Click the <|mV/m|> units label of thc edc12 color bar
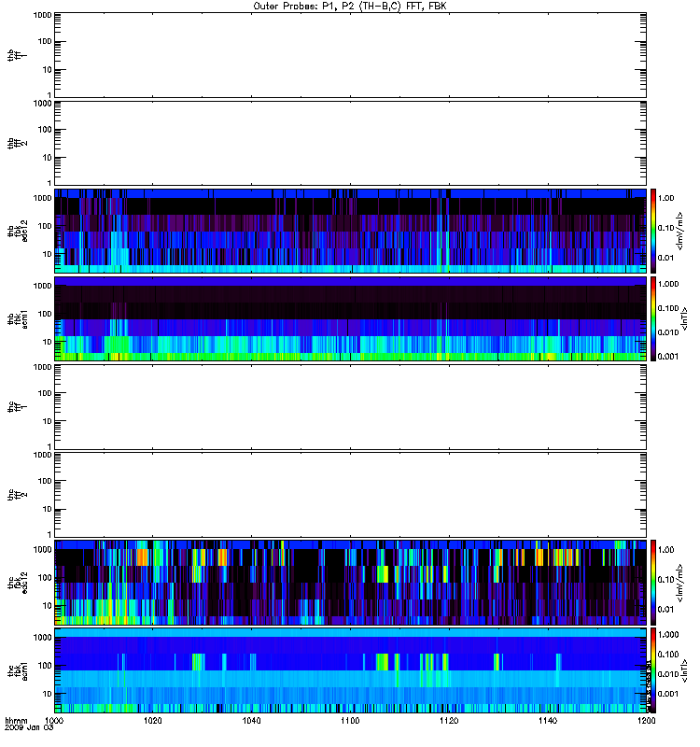This screenshot has height=747, width=700. (680, 583)
